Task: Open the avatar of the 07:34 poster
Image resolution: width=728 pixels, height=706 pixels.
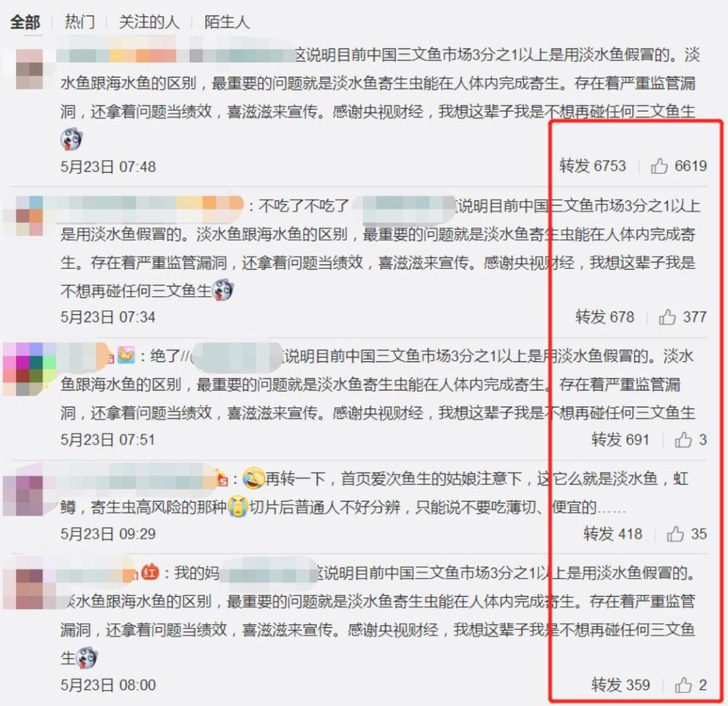Action: (x=30, y=216)
